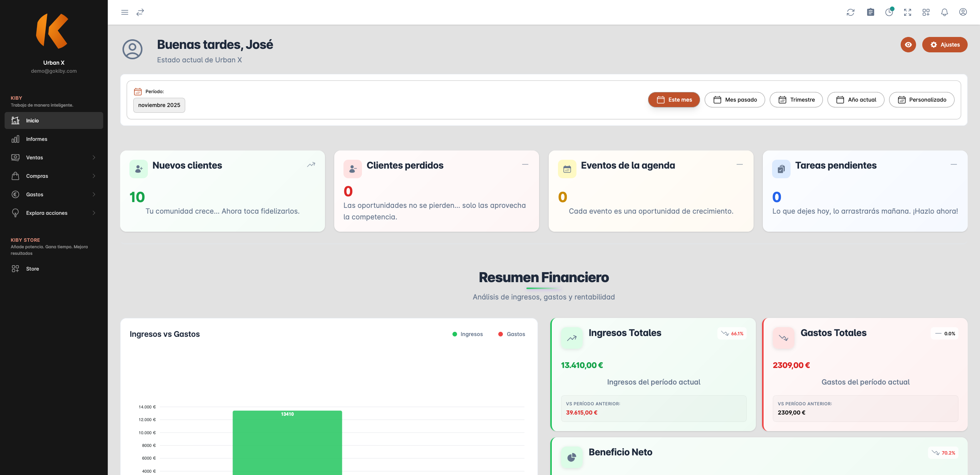
Task: Choose the Personalizado period button
Action: 921,100
